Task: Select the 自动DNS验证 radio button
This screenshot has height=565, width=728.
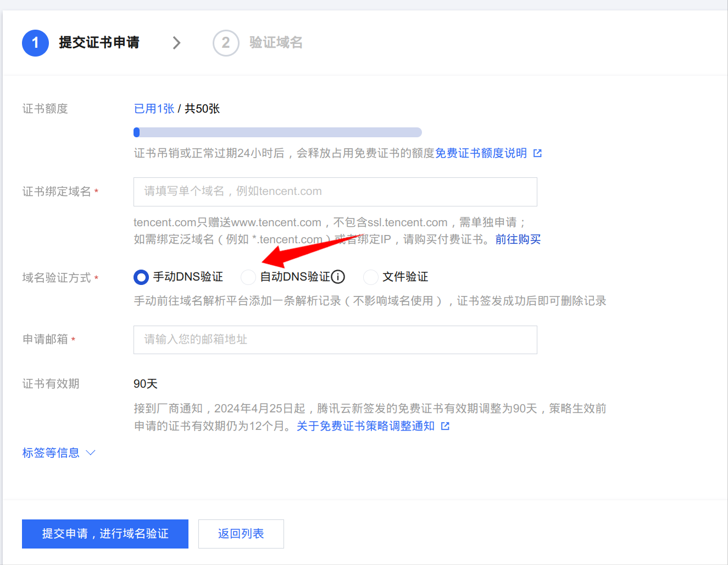Action: (x=248, y=277)
